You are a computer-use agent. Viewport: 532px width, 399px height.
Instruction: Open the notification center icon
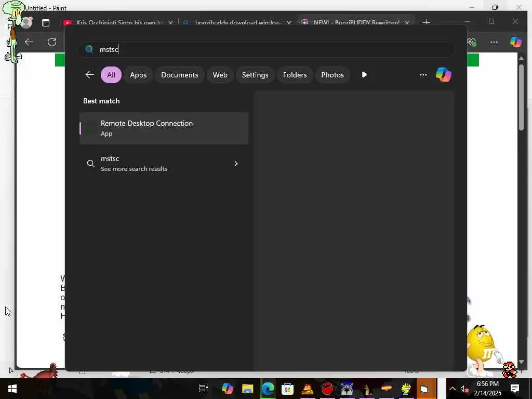coord(515,389)
